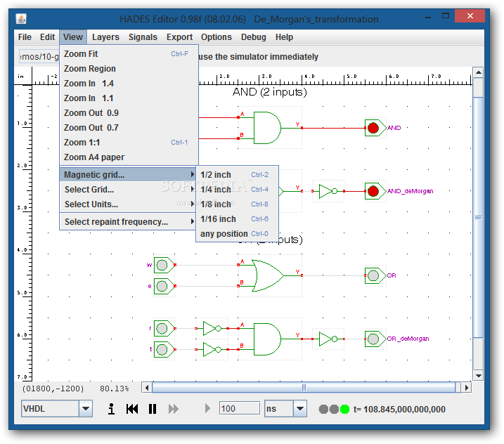Fast-forward the simulation

tap(174, 409)
